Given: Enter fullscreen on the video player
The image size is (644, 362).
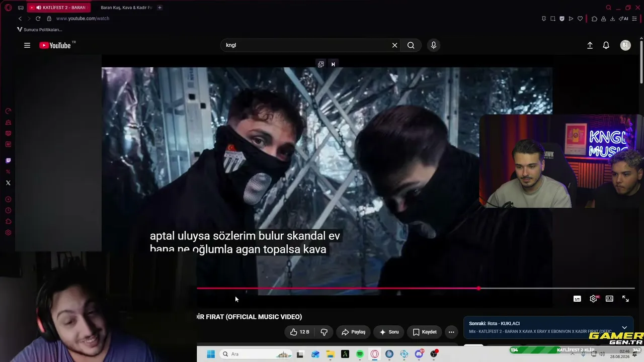Looking at the screenshot, I should [x=625, y=299].
